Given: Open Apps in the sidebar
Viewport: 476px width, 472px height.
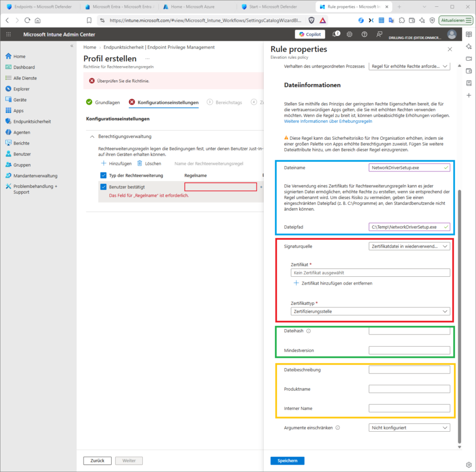Looking at the screenshot, I should (x=14, y=111).
